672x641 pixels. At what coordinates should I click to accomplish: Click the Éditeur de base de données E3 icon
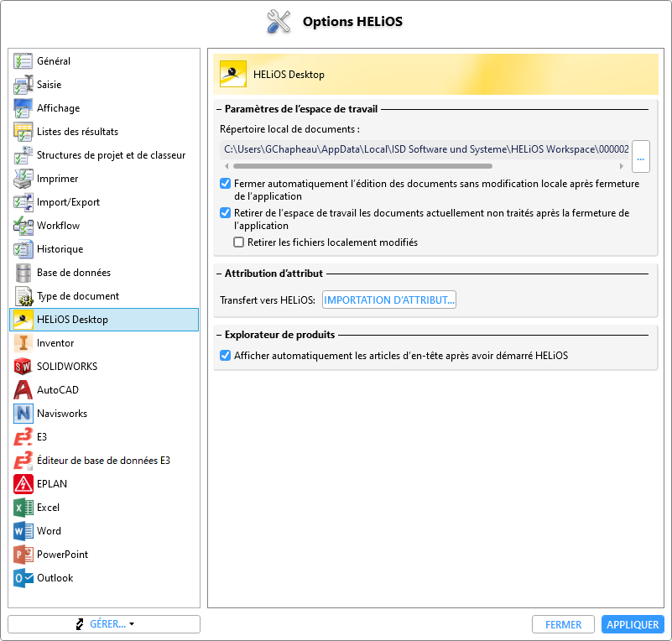click(23, 460)
